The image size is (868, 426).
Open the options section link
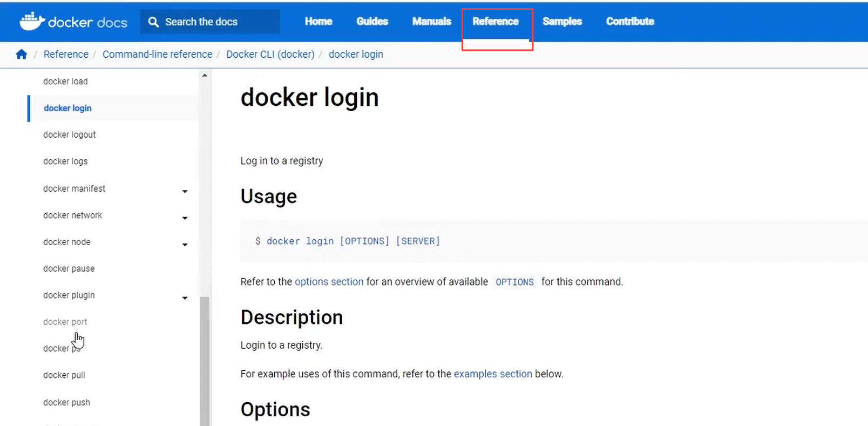[329, 282]
